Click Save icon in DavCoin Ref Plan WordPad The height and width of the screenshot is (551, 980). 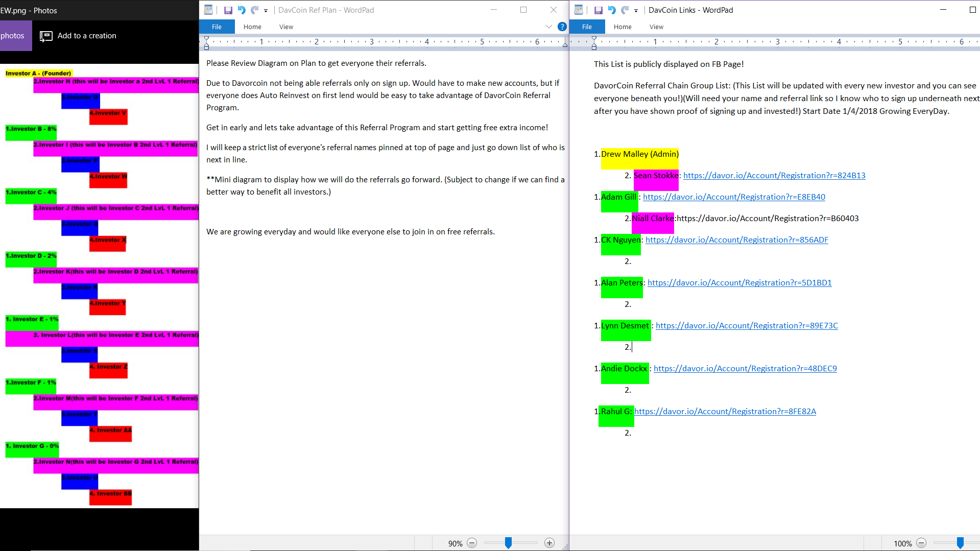pos(228,10)
